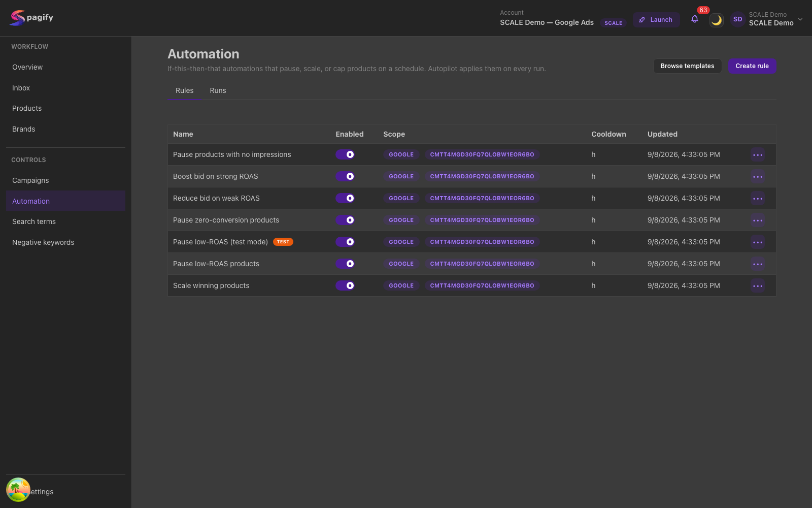
Task: Open actions menu for Scale winning products
Action: click(x=758, y=286)
